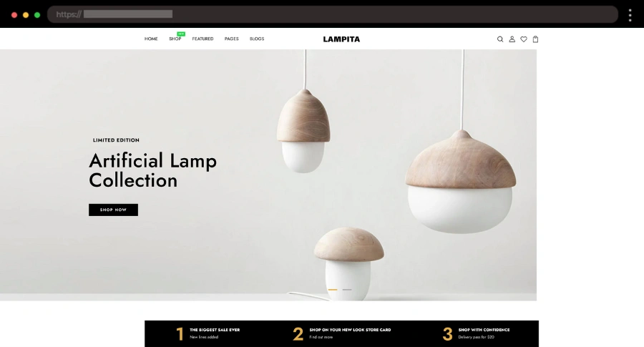Open the shopping bag cart icon

[535, 39]
